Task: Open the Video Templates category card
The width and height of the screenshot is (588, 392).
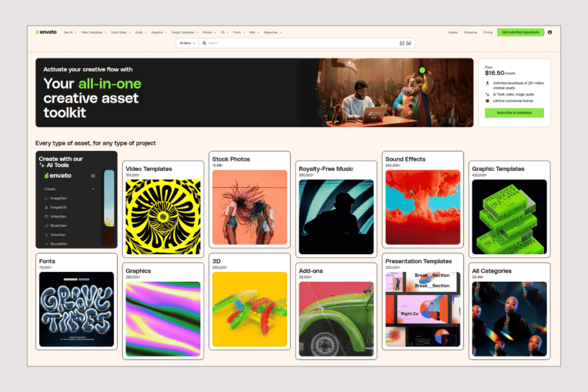Action: point(163,209)
